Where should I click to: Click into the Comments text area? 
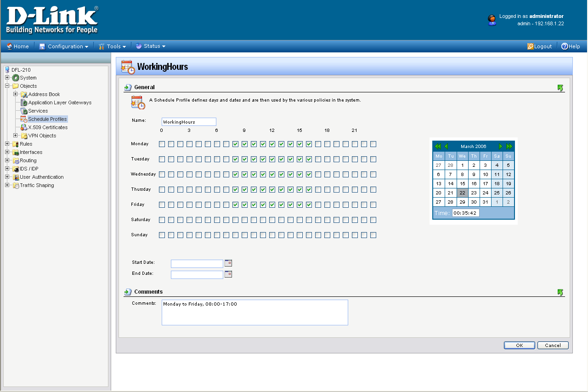[x=255, y=312]
